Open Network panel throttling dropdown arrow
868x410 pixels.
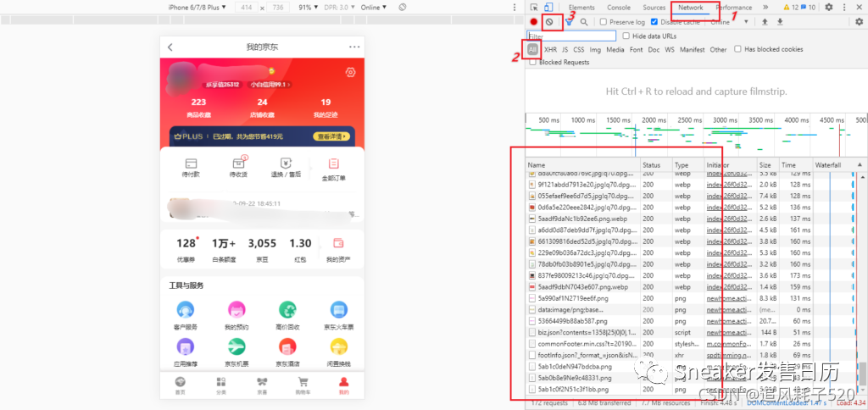pyautogui.click(x=746, y=22)
